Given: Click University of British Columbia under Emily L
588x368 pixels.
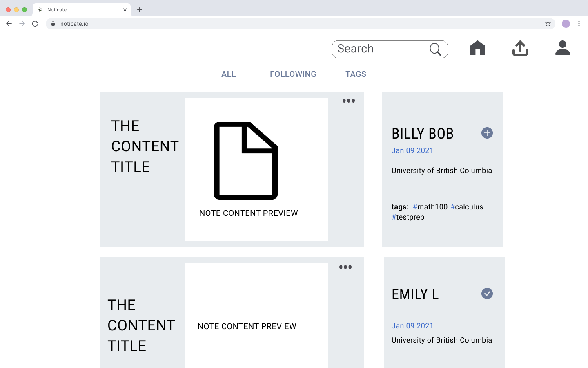Looking at the screenshot, I should point(442,340).
